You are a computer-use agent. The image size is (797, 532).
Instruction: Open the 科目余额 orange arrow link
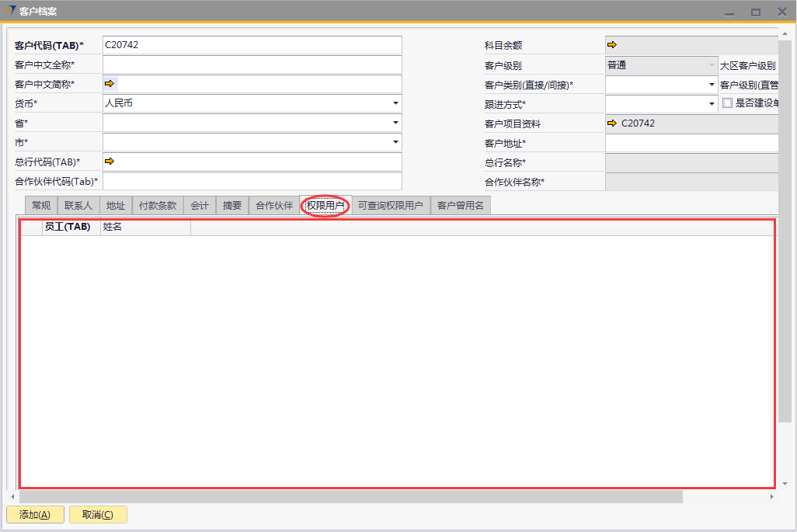pyautogui.click(x=611, y=45)
